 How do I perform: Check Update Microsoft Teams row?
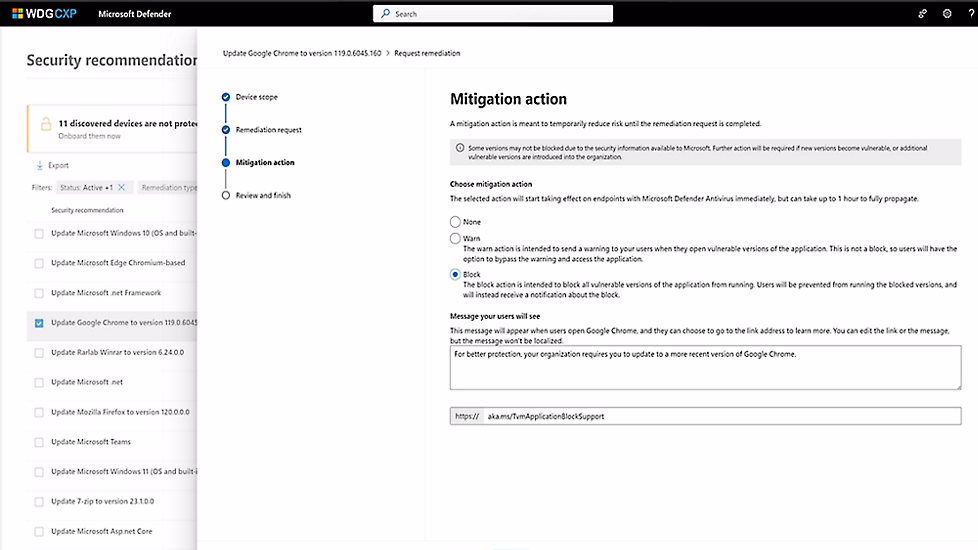coord(39,442)
